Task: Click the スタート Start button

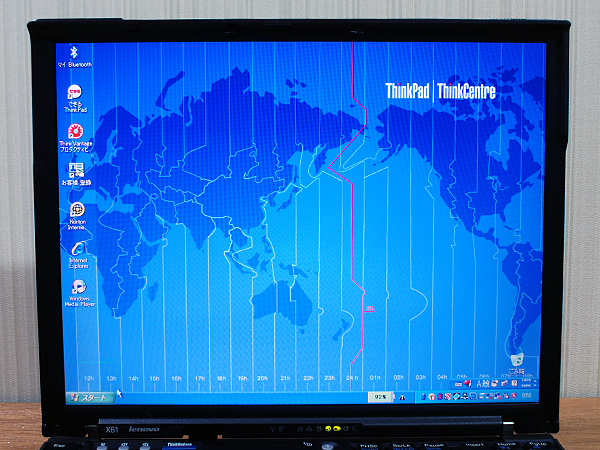Action: coord(91,398)
